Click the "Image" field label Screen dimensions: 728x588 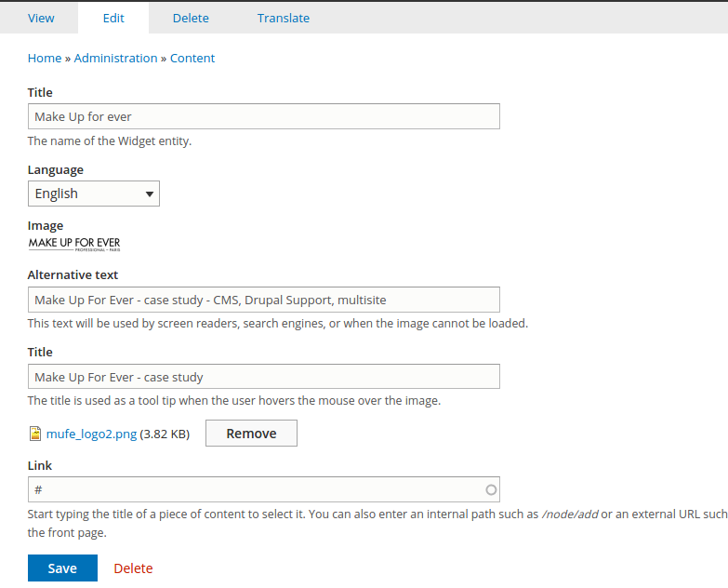click(46, 226)
